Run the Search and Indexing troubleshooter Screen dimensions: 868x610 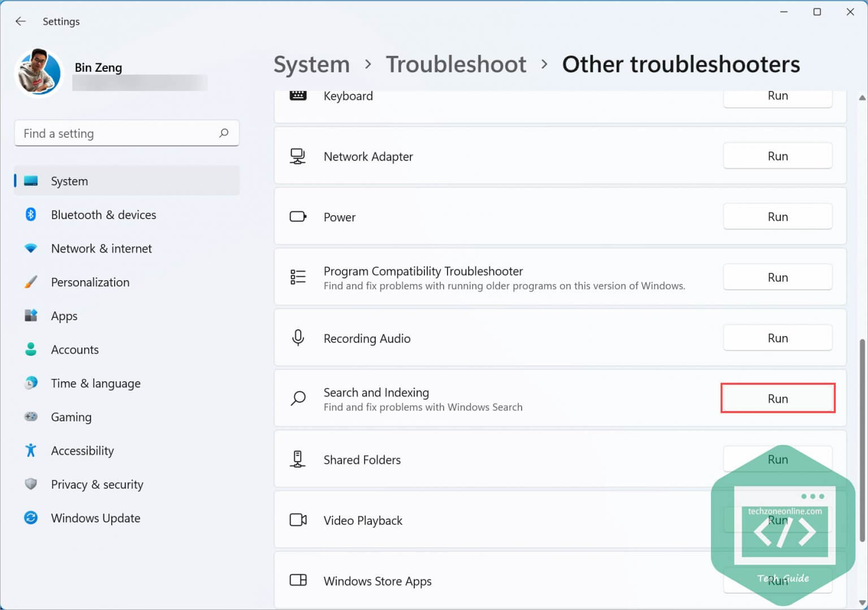click(x=778, y=399)
